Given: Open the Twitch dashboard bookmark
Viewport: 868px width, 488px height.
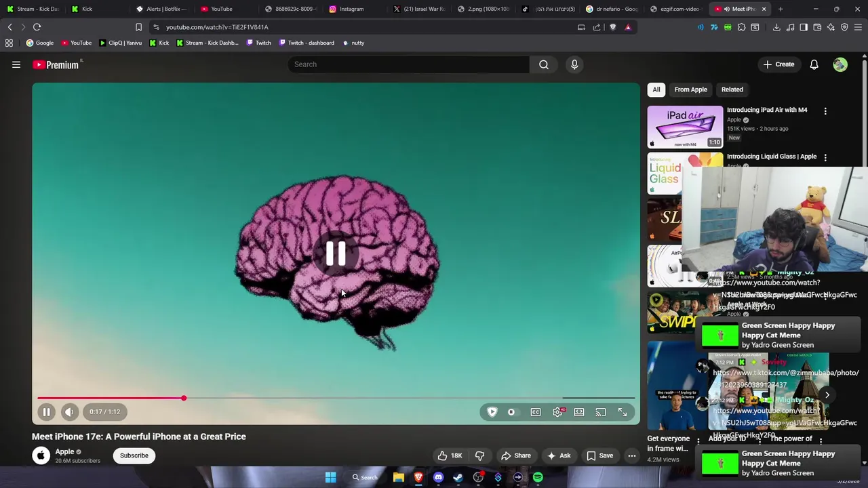Looking at the screenshot, I should tap(306, 43).
